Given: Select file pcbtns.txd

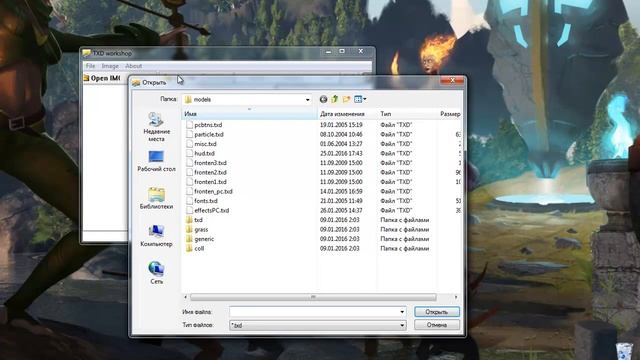Looking at the screenshot, I should click(x=208, y=125).
